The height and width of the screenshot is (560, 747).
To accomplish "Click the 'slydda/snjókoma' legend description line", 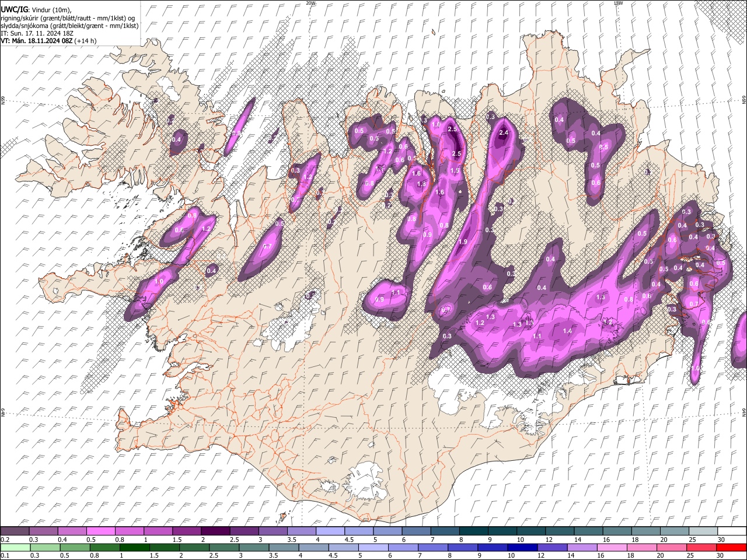I will [x=69, y=26].
